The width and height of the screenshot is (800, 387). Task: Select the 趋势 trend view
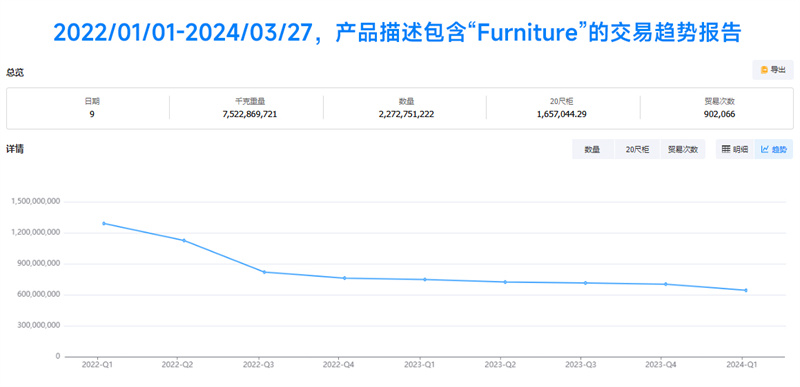coord(773,149)
